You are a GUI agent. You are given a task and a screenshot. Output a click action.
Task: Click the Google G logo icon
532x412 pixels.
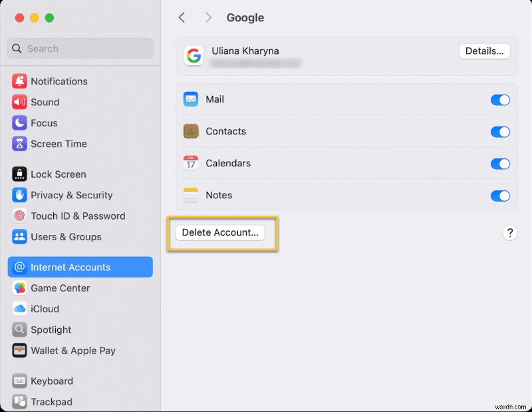coord(194,56)
